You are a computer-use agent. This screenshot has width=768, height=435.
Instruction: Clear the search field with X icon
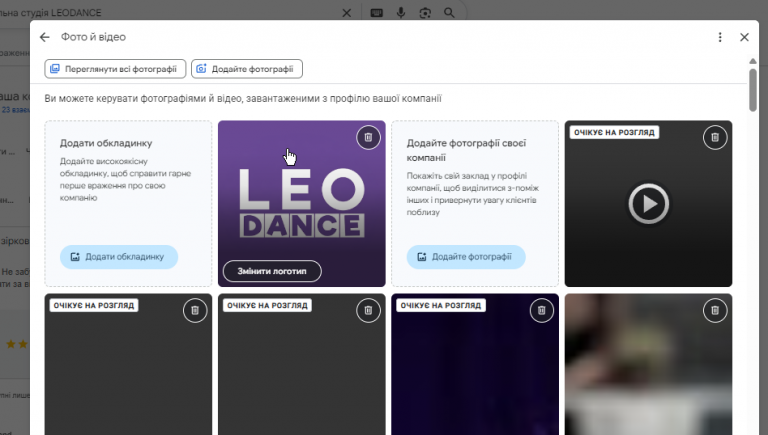coord(346,13)
